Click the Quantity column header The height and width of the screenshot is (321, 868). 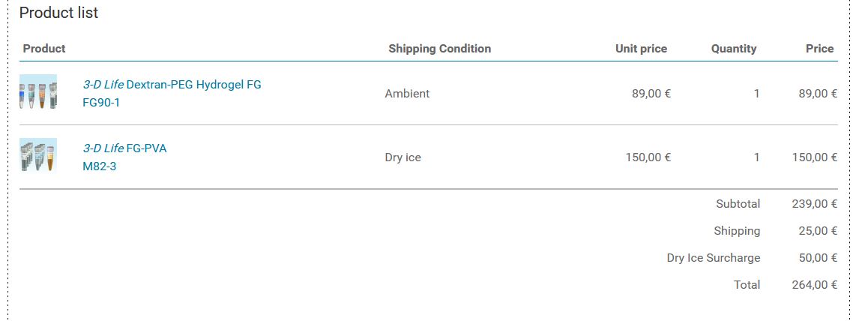[734, 49]
